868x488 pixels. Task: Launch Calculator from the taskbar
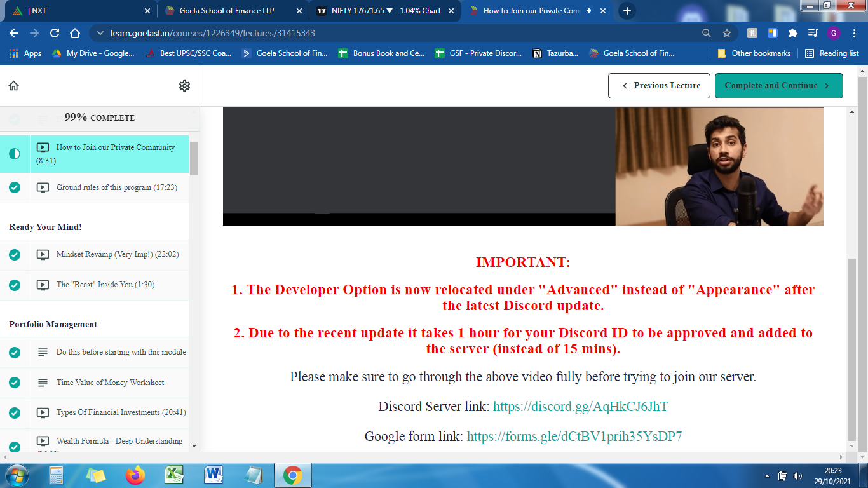(x=56, y=475)
